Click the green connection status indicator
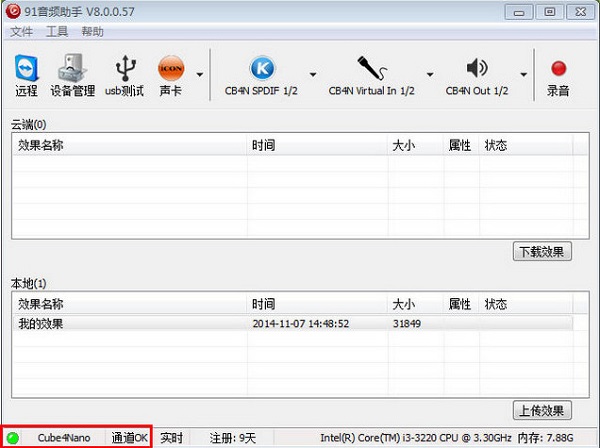This screenshot has width=600, height=448. pyautogui.click(x=13, y=438)
